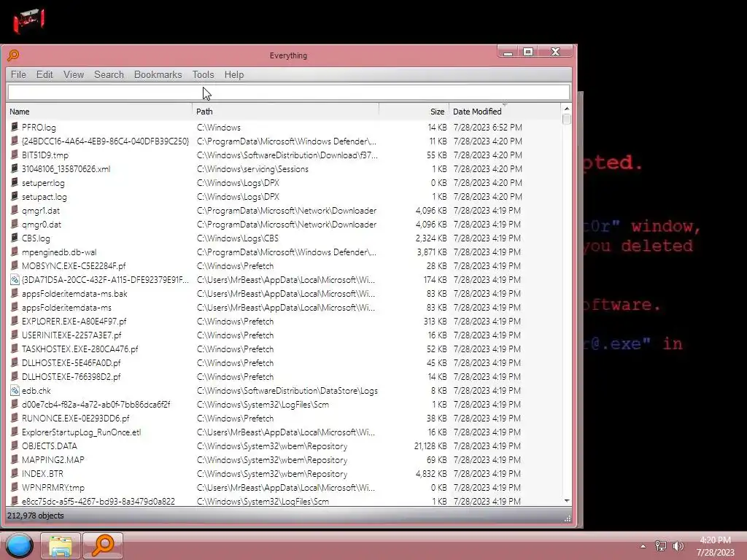Select the qmgr0.dat file icon
The width and height of the screenshot is (747, 560).
tap(15, 224)
